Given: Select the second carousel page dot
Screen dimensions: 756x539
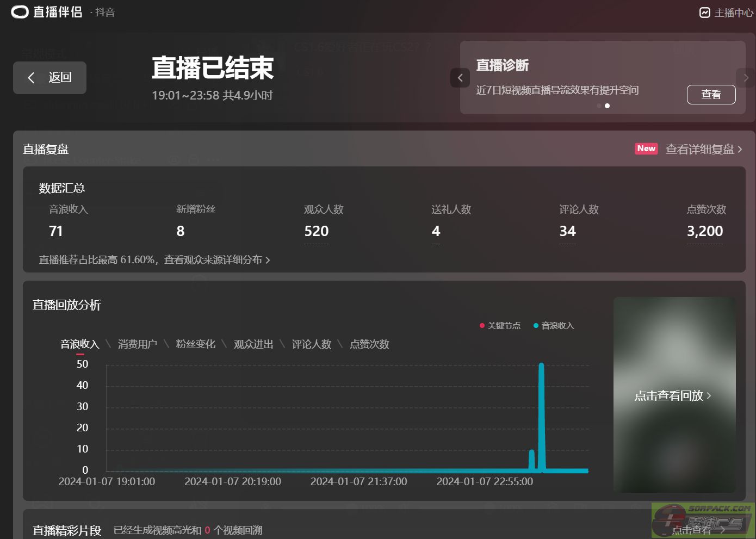Looking at the screenshot, I should tap(608, 106).
